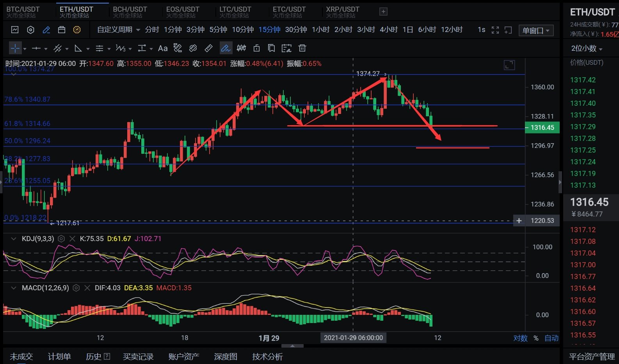Add a new trading pair tab
Image resolution: width=619 pixels, height=364 pixels.
tap(383, 12)
